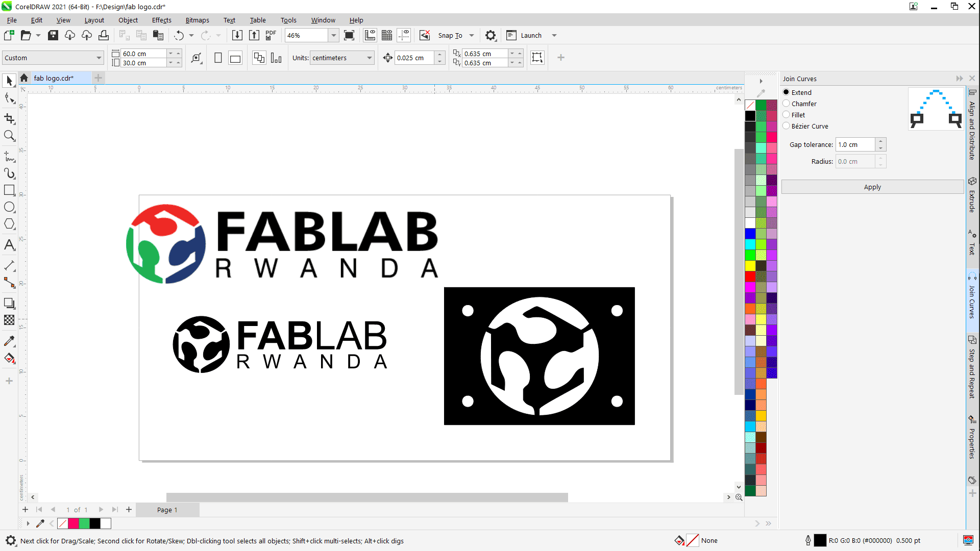980x551 pixels.
Task: Click the New document icon
Action: [x=9, y=35]
